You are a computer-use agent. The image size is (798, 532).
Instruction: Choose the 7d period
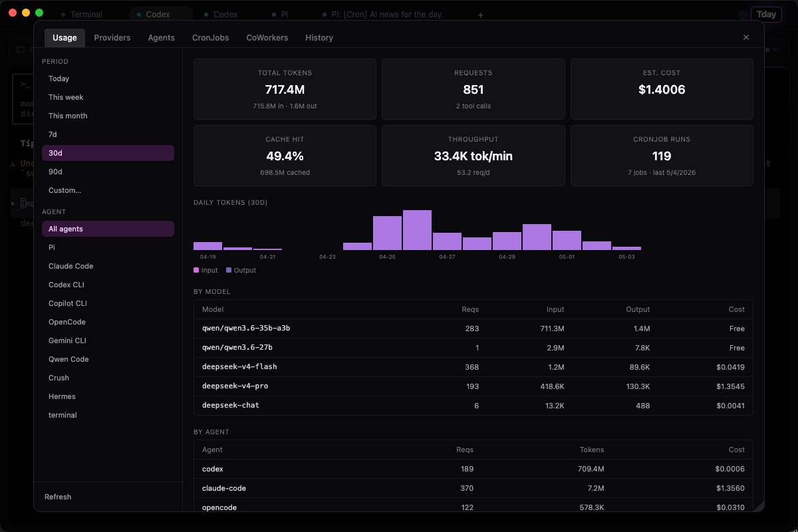point(108,134)
